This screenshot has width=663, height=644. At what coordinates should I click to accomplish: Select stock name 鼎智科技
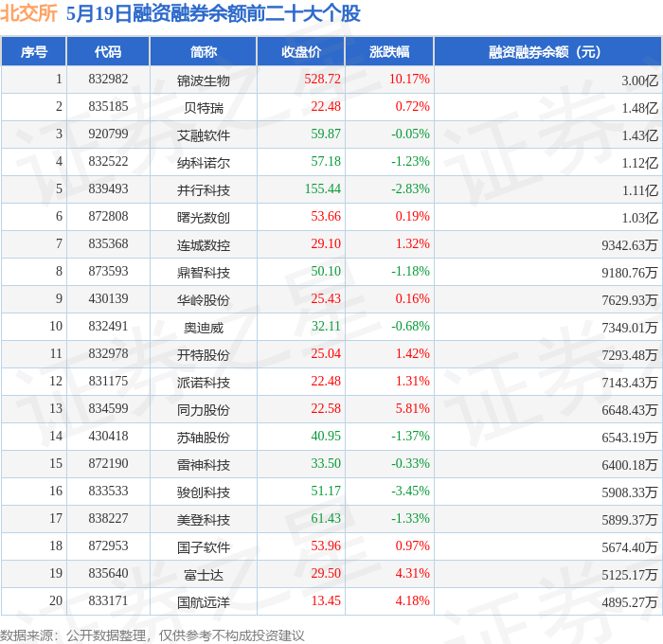point(204,273)
